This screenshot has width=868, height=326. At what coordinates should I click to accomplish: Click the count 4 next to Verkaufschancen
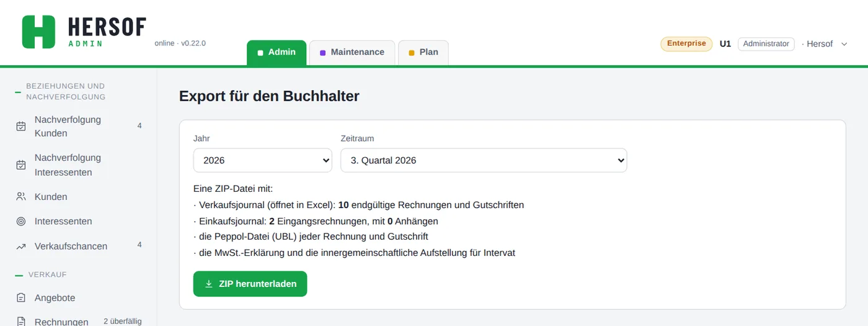tap(139, 245)
